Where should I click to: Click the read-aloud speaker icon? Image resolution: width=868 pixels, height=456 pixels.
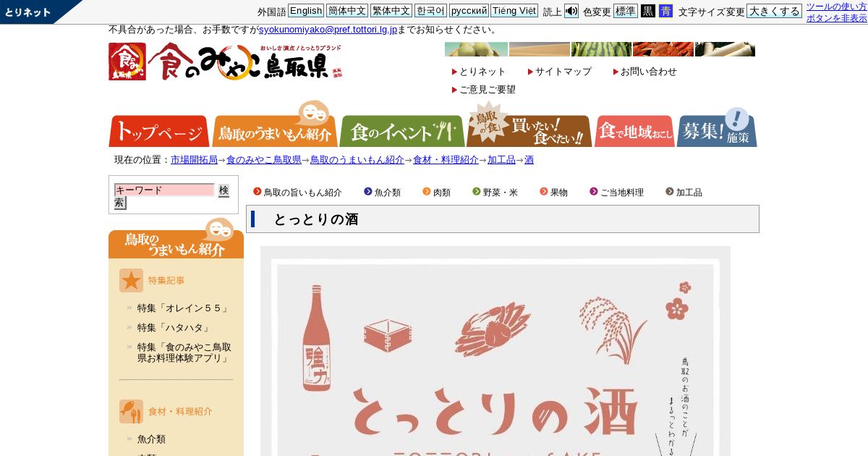point(571,11)
